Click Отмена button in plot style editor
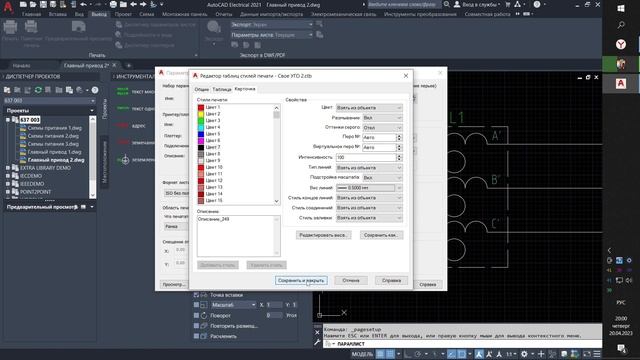Image resolution: width=640 pixels, height=360 pixels. [x=351, y=280]
